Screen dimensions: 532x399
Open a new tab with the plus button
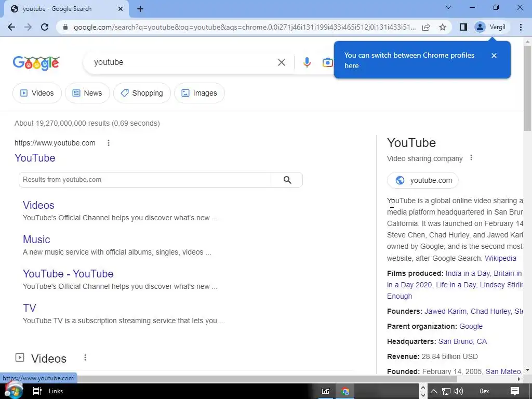coord(140,9)
